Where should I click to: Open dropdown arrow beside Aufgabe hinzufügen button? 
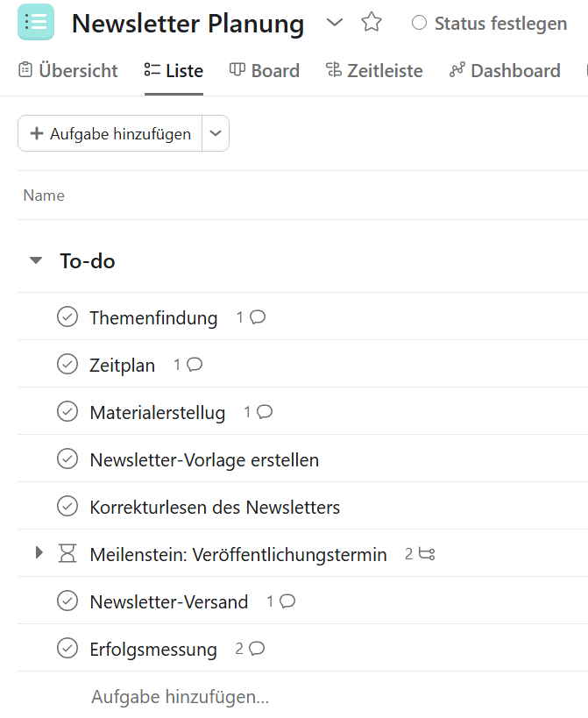click(216, 133)
